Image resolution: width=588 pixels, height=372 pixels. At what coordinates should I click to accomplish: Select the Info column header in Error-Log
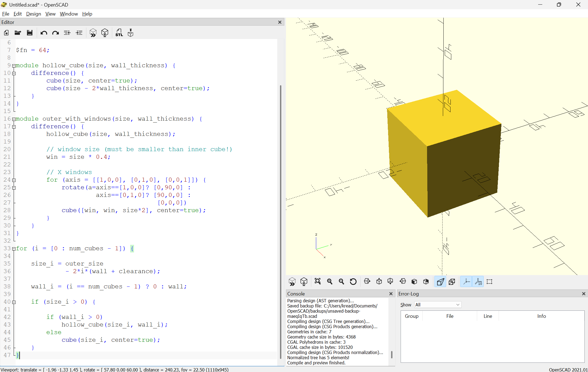(541, 316)
